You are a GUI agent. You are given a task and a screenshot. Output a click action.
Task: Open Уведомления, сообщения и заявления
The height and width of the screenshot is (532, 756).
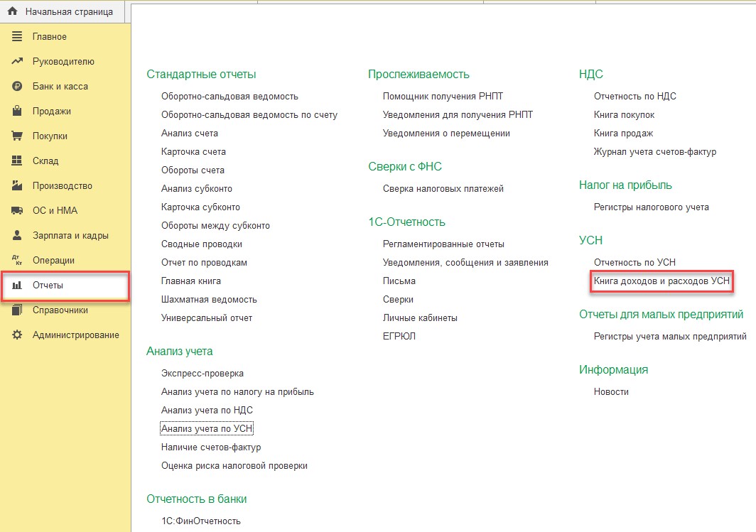pos(465,263)
